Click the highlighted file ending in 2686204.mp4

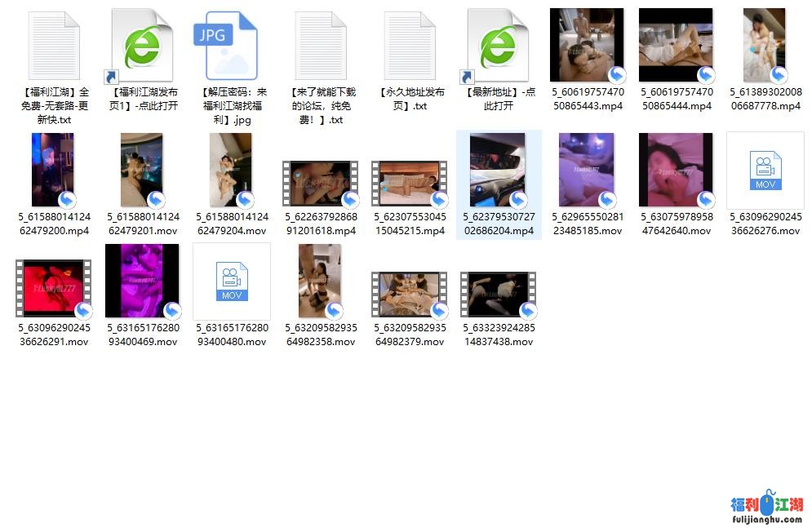498,170
